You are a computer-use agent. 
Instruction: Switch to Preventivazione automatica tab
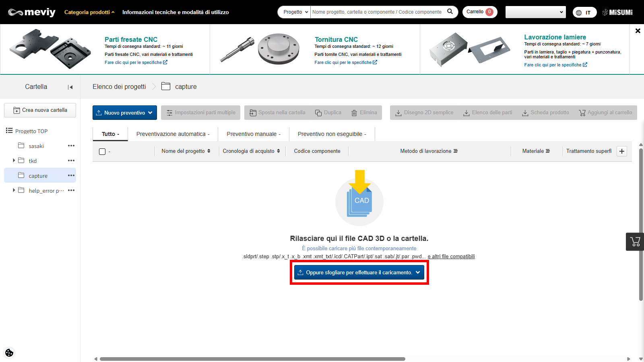coord(173,134)
